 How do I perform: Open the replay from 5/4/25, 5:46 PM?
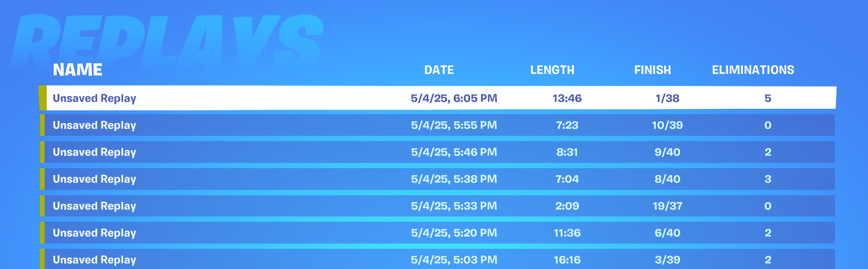click(x=437, y=152)
